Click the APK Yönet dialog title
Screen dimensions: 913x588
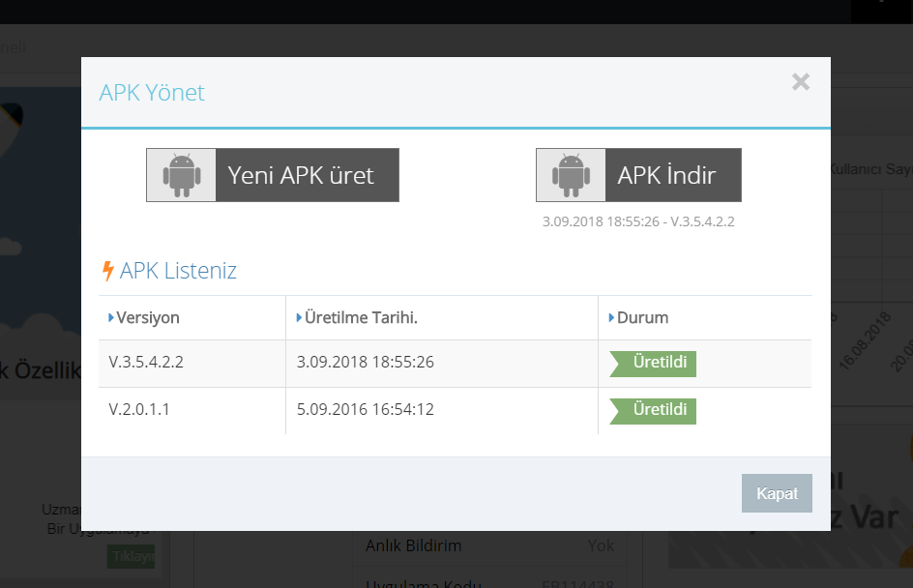pyautogui.click(x=152, y=93)
